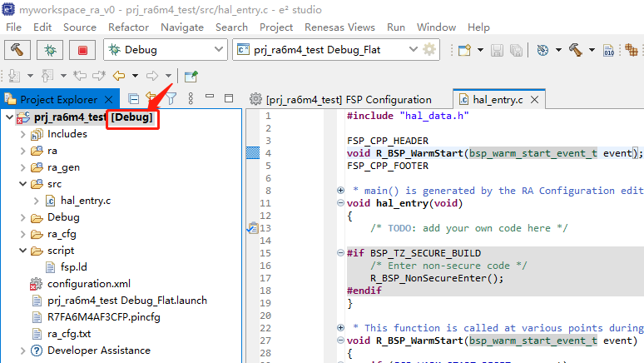Open the Project menu

point(276,27)
